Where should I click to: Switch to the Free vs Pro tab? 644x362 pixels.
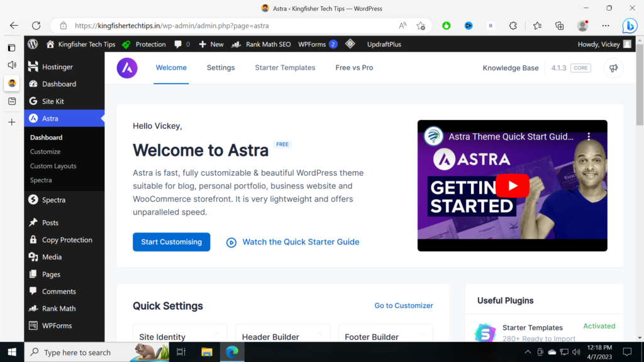tap(354, 68)
